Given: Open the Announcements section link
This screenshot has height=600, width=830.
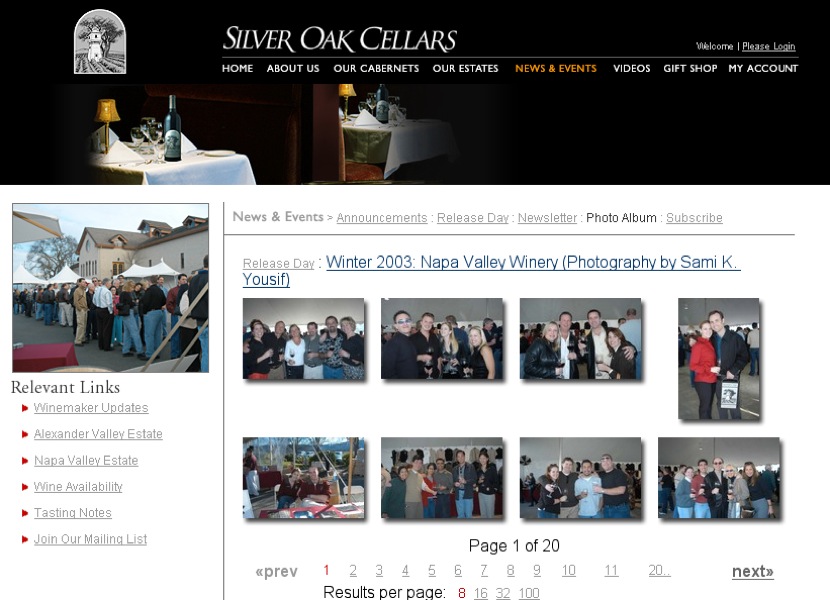Looking at the screenshot, I should pyautogui.click(x=381, y=218).
